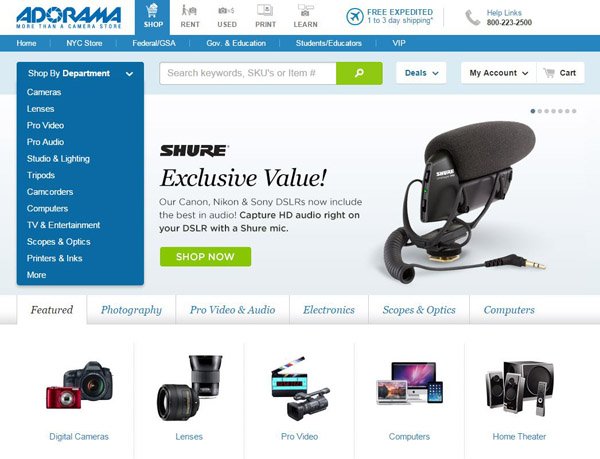
Task: Select the Print service icon
Action: [265, 10]
